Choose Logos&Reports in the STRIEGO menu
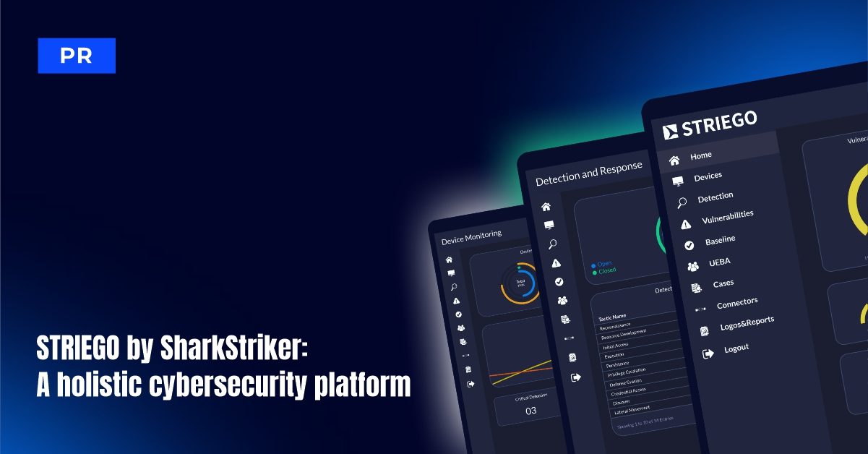 [747, 323]
